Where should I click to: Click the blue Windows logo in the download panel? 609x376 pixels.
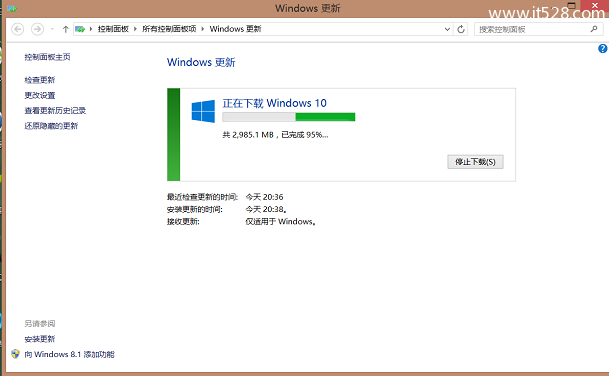tap(203, 111)
